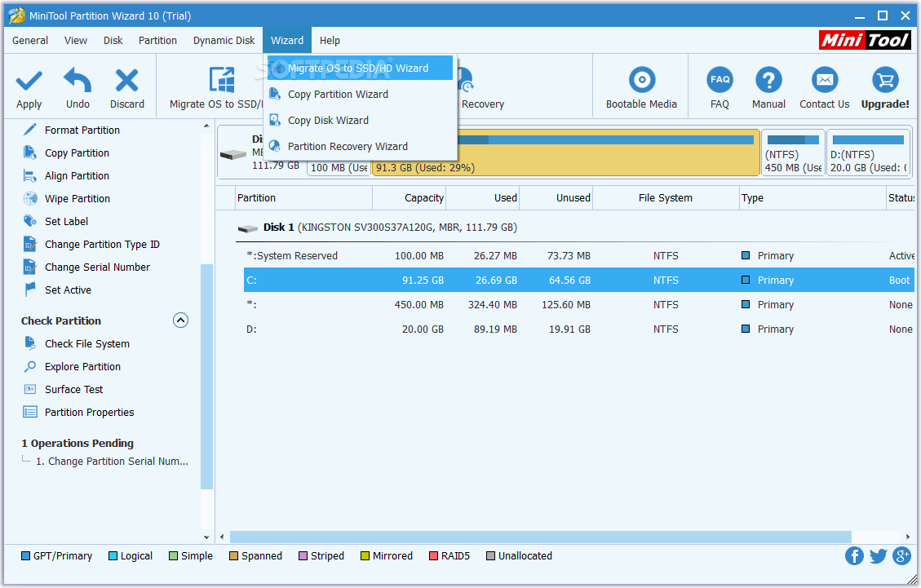Screen dimensions: 921x588
Task: Click the Discard X icon
Action: pyautogui.click(x=127, y=81)
